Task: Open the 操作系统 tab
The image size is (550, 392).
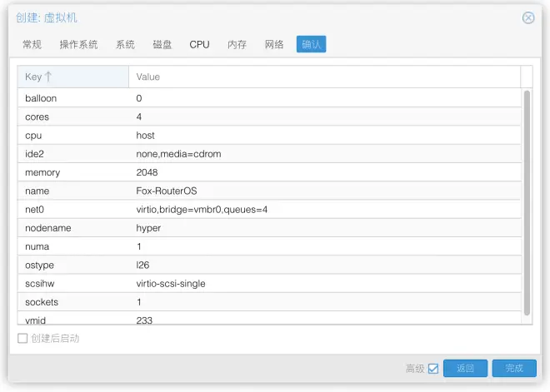Action: [x=78, y=44]
